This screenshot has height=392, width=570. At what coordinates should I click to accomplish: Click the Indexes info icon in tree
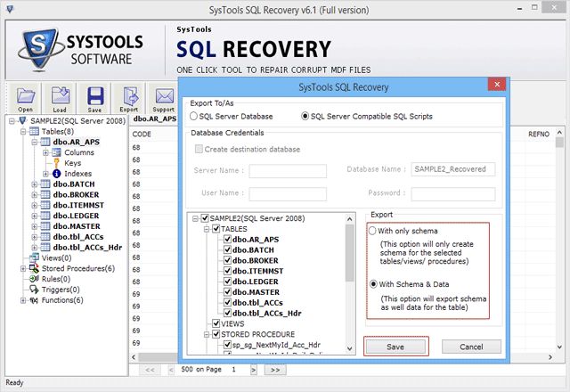click(57, 174)
